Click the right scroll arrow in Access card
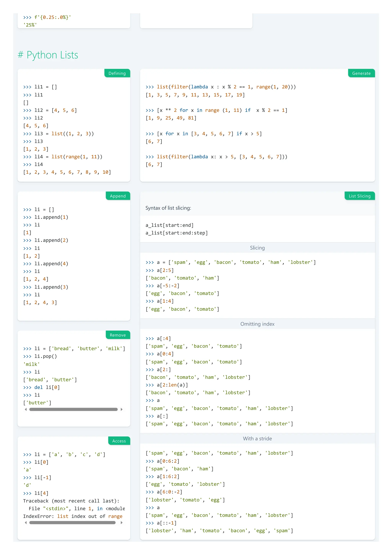Image resolution: width=392 pixels, height=555 pixels. pyautogui.click(x=122, y=522)
